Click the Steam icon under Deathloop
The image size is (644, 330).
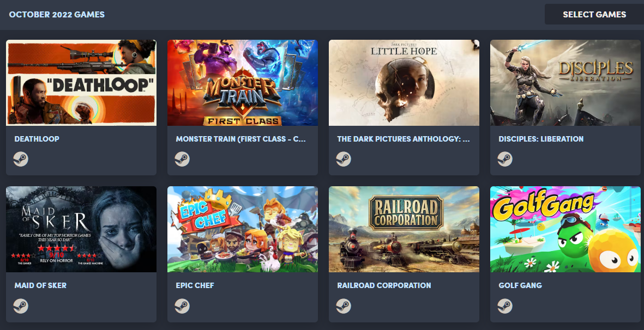click(x=21, y=159)
